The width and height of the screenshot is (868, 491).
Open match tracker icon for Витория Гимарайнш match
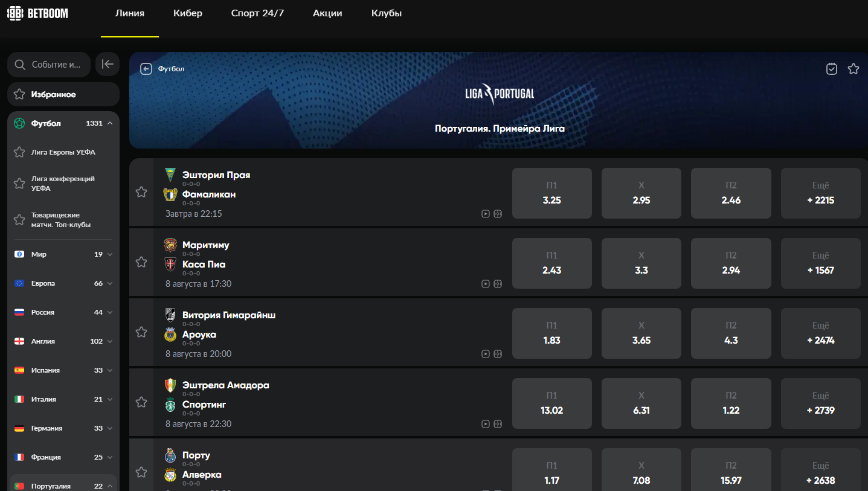pos(498,354)
